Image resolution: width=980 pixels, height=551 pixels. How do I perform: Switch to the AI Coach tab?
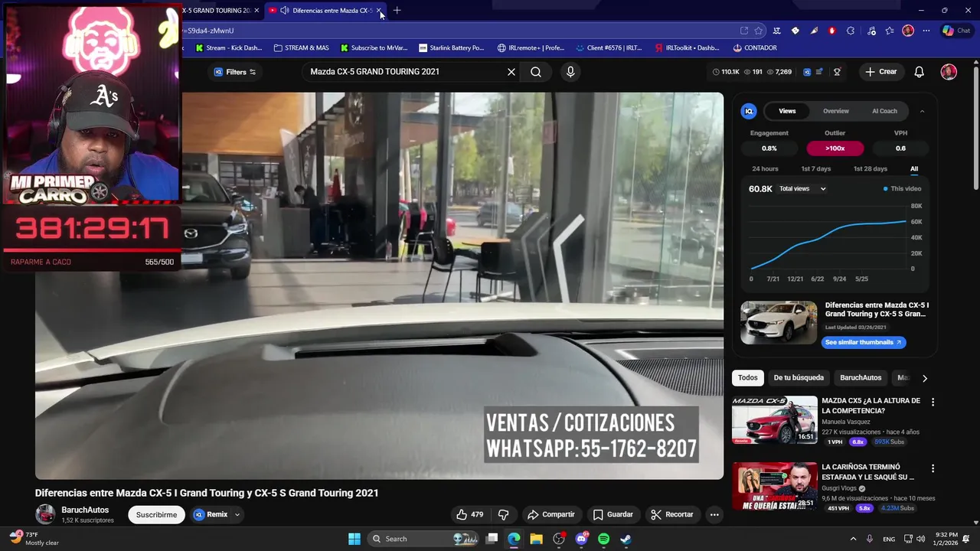click(884, 111)
